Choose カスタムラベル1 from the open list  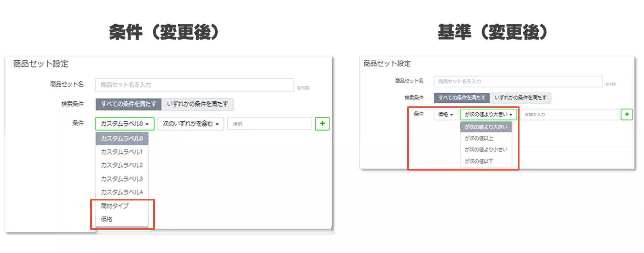[121, 152]
